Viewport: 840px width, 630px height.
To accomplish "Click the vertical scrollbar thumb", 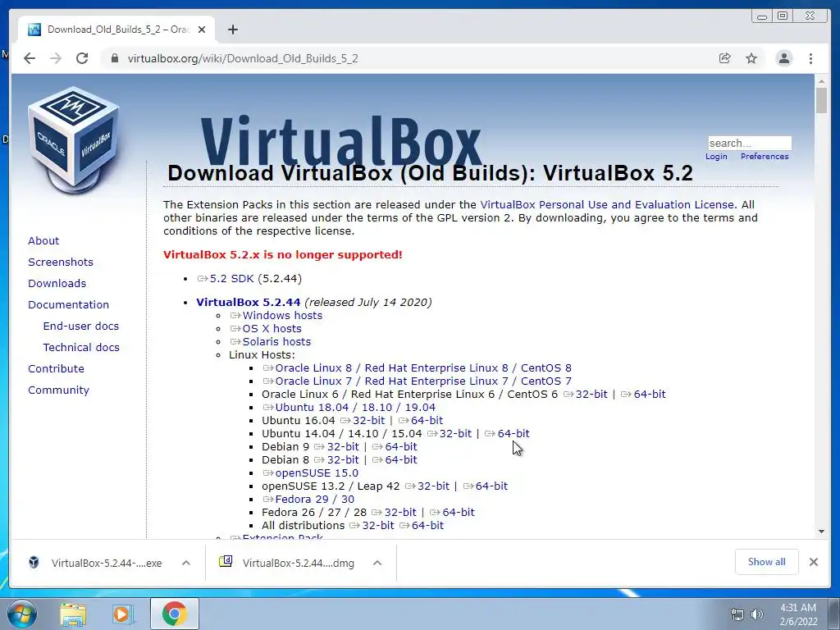I will click(821, 100).
